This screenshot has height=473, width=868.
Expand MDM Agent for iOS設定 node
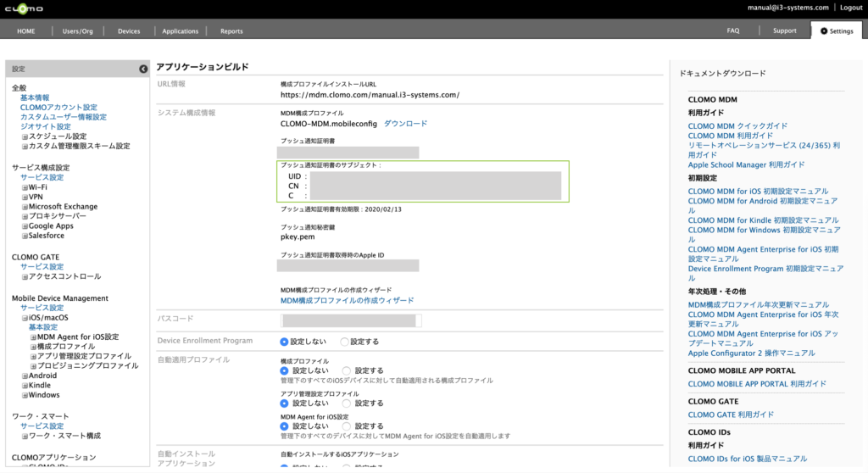point(33,337)
